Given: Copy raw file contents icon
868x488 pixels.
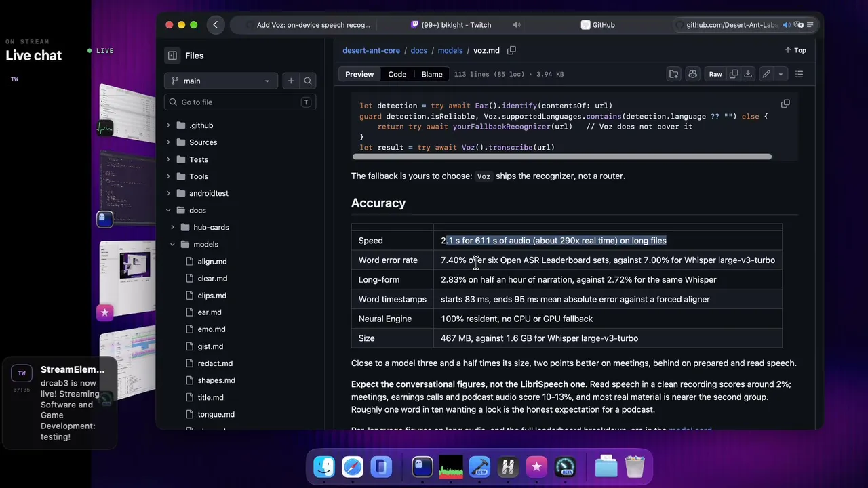Looking at the screenshot, I should click(734, 74).
